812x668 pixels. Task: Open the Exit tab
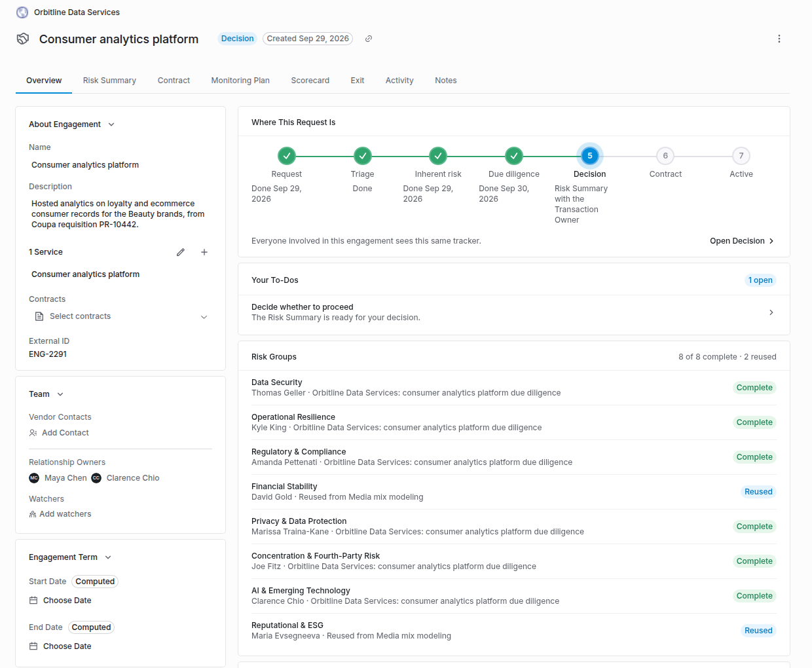coord(358,81)
